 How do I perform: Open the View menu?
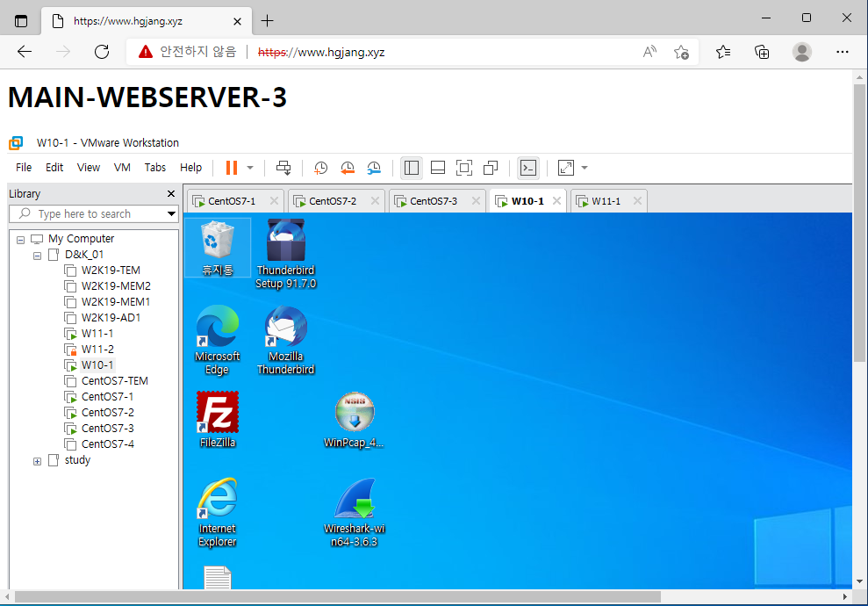[88, 167]
